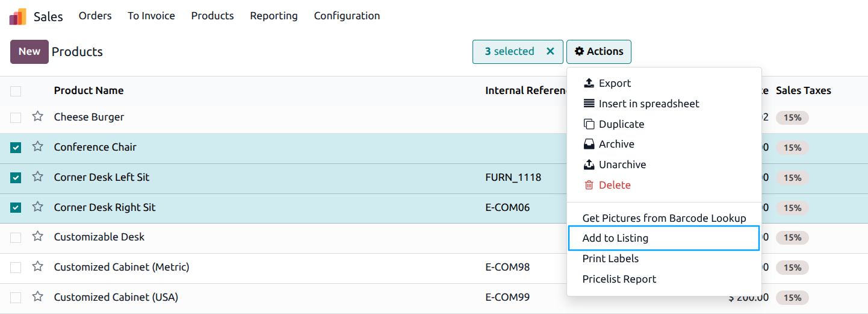Open the Pricelist Report action
This screenshot has width=868, height=314.
tap(665, 279)
